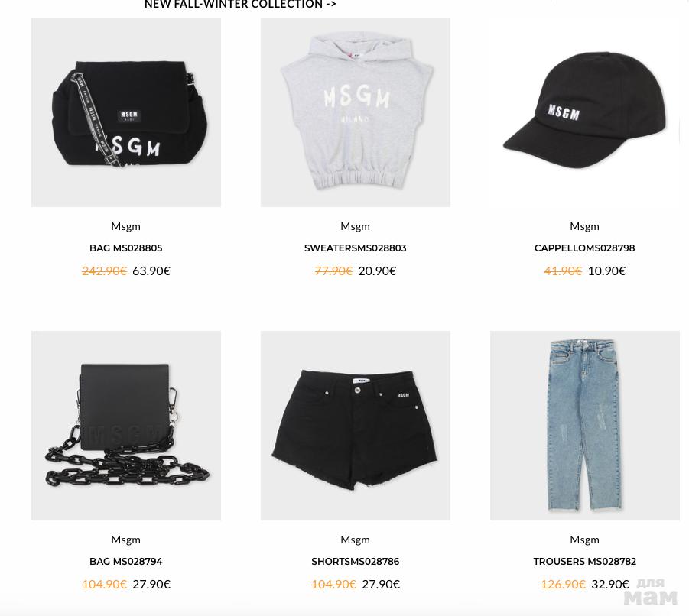689x616 pixels.
Task: Open the light blue jeans image
Action: pyautogui.click(x=584, y=426)
